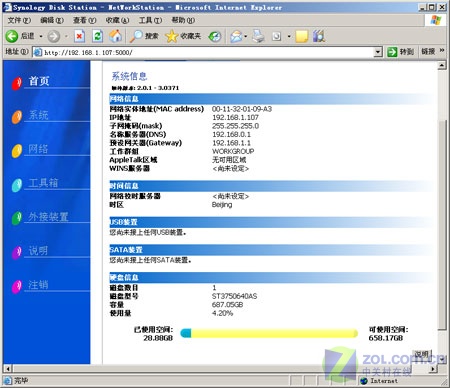
Task: Open the 查看 menu
Action: tap(84, 20)
